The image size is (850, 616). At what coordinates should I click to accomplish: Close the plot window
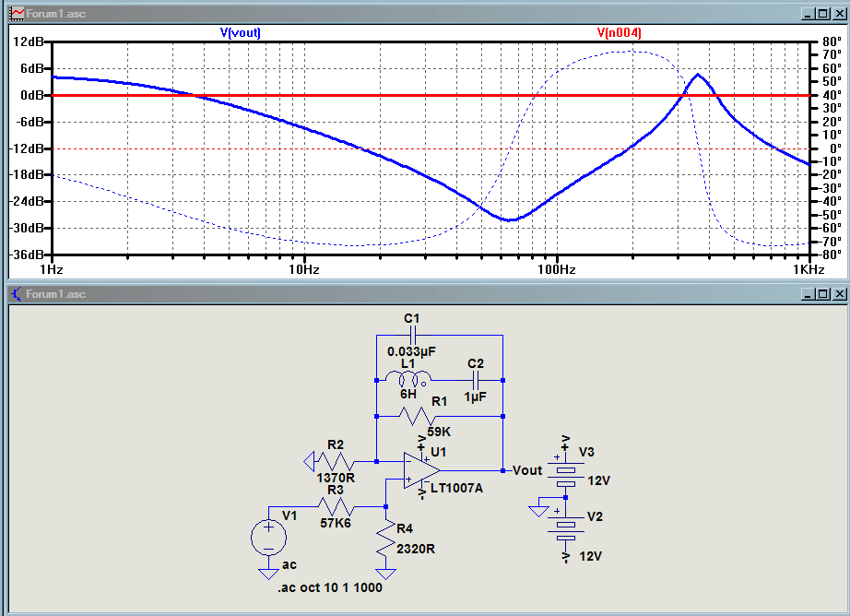(839, 14)
